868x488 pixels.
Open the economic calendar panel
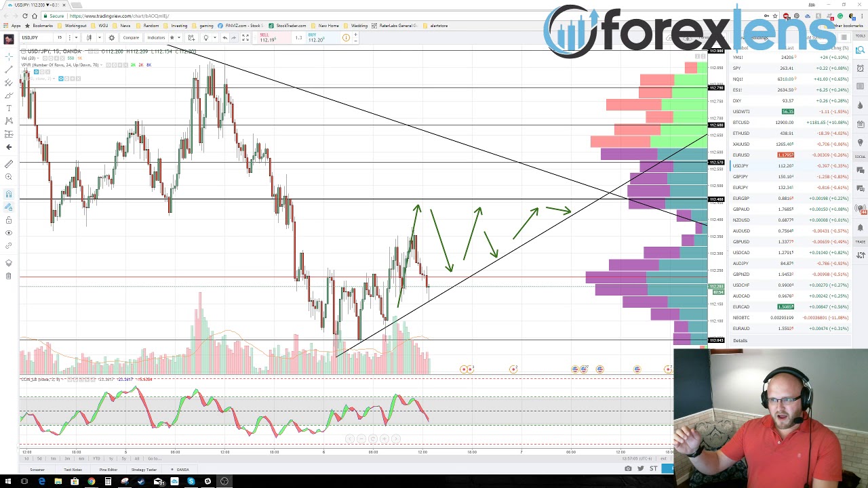pyautogui.click(x=860, y=124)
